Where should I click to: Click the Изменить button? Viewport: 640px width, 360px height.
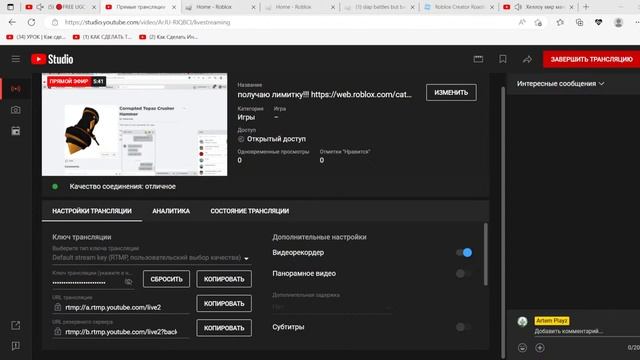[x=451, y=93]
